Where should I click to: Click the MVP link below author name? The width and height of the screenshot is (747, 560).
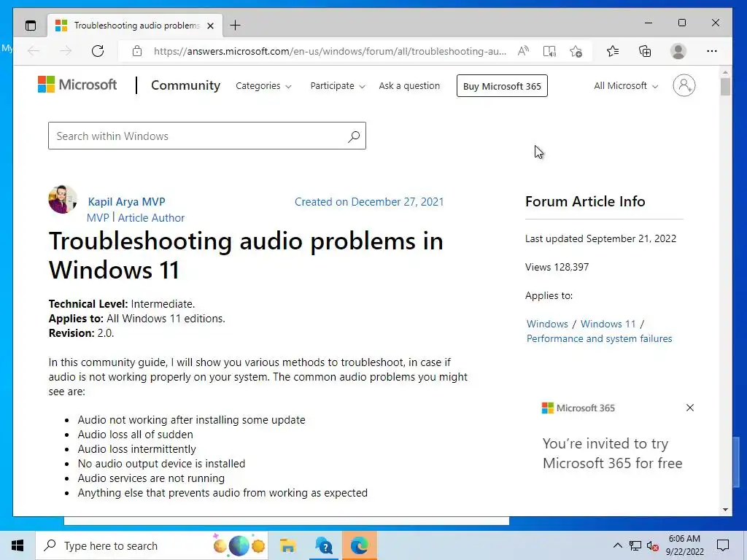point(98,217)
